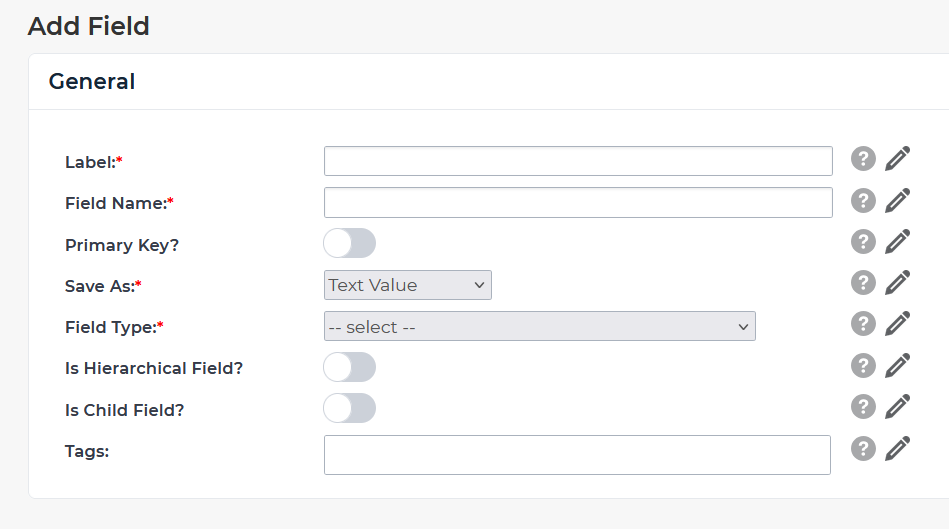This screenshot has height=529, width=949.
Task: Click the edit pencil beside Field Name
Action: pos(898,200)
